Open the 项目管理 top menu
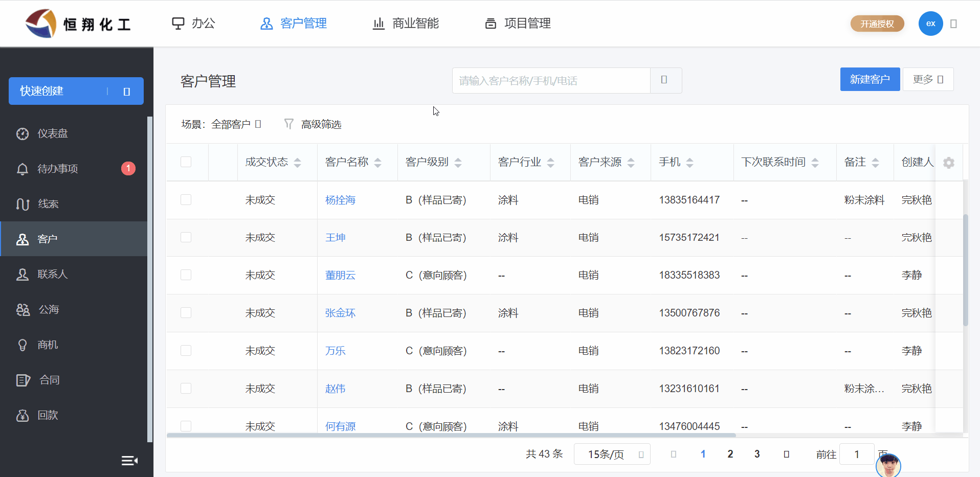The width and height of the screenshot is (980, 477). coord(518,24)
